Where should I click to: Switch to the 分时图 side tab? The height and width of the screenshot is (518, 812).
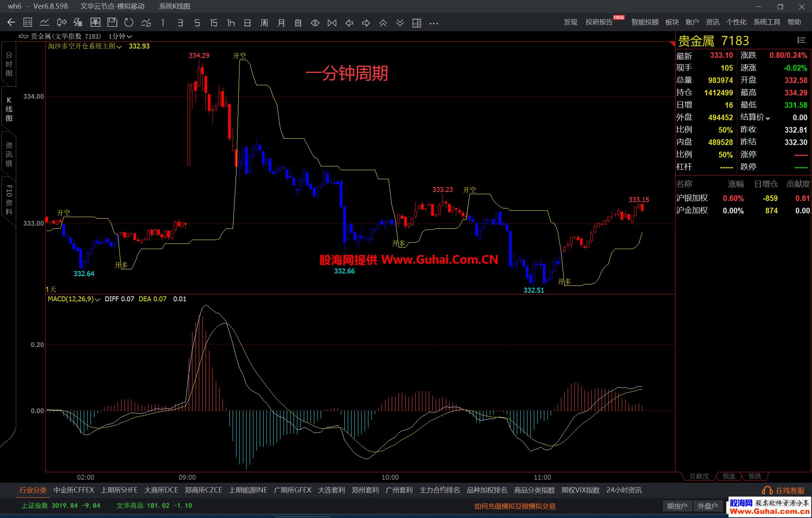9,64
